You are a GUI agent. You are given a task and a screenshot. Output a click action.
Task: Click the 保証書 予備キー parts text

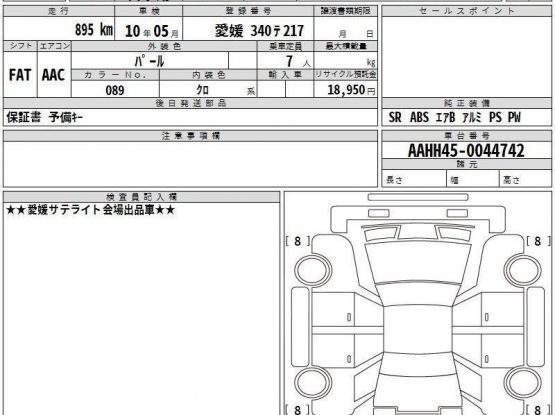pyautogui.click(x=45, y=117)
